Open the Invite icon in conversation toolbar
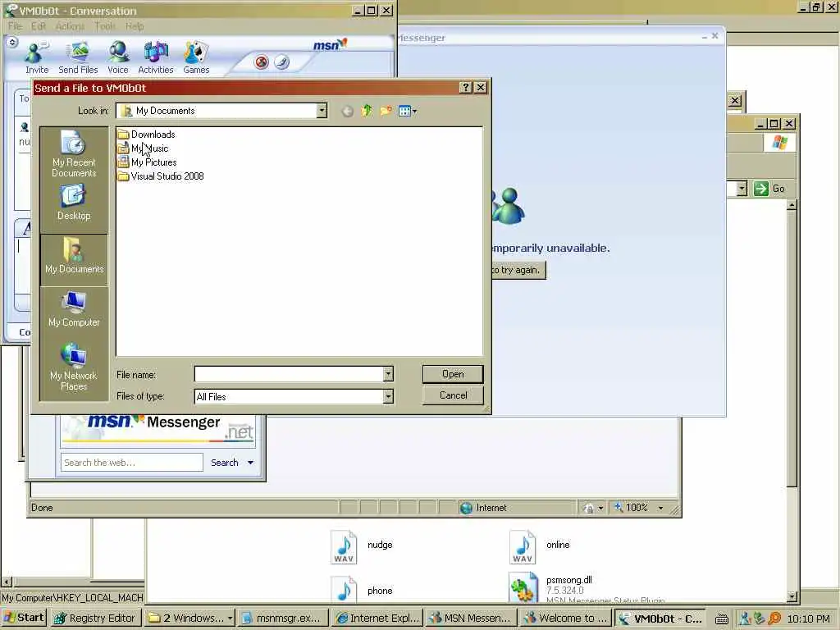Image resolution: width=840 pixels, height=630 pixels. pos(37,58)
